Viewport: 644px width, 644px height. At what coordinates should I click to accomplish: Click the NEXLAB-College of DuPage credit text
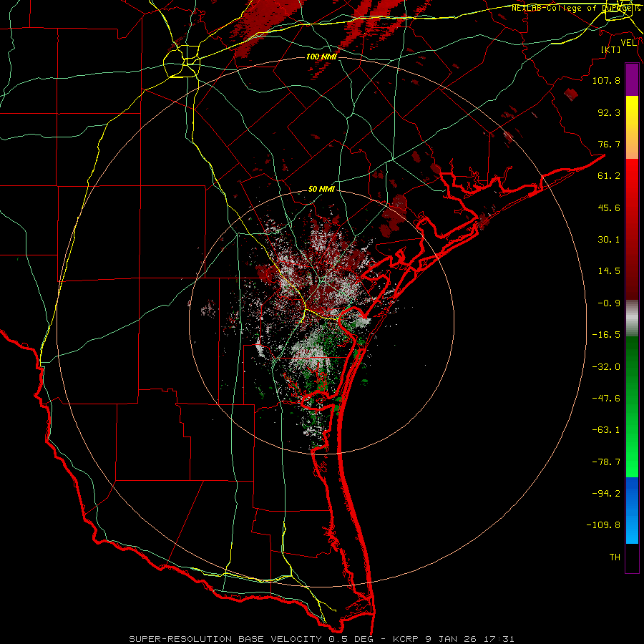click(x=577, y=8)
